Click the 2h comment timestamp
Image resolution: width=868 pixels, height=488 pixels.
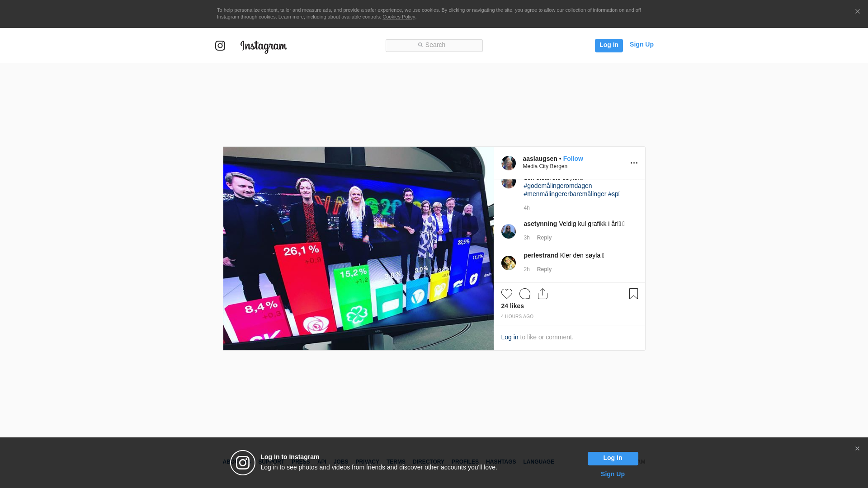527,269
